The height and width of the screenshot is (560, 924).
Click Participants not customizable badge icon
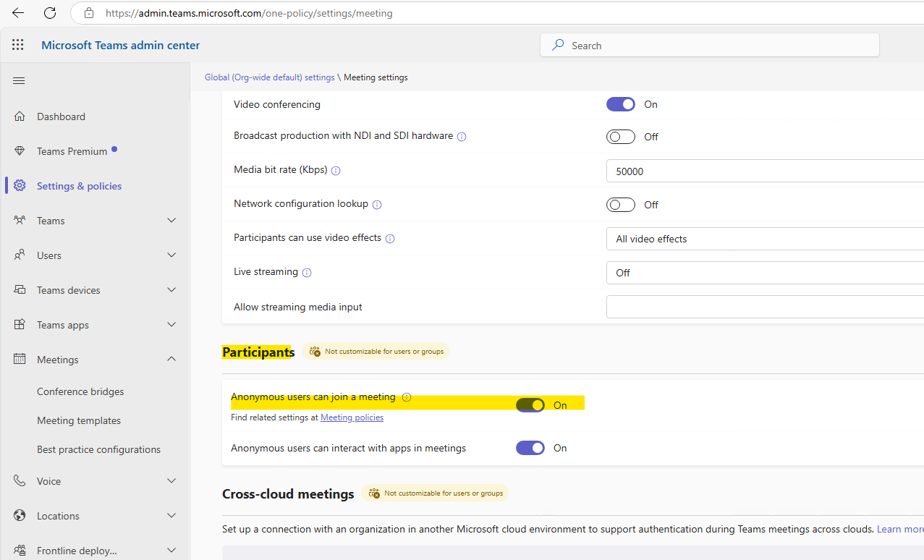tap(315, 351)
